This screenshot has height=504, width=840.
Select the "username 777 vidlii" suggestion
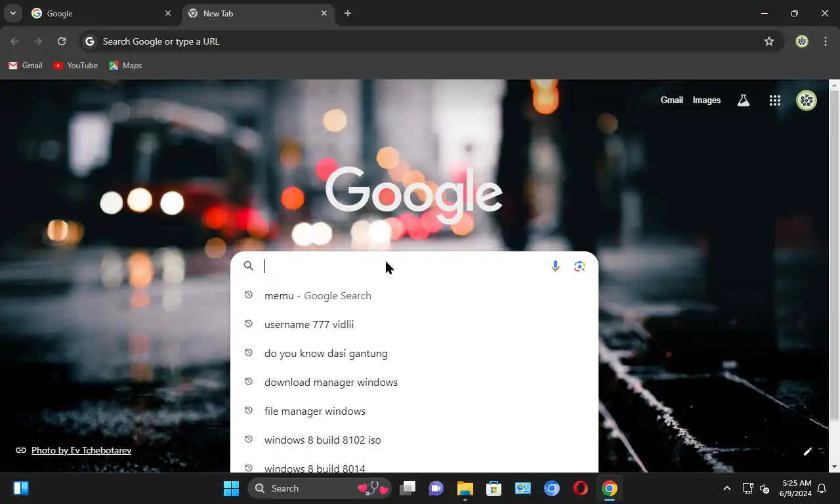tap(414, 324)
